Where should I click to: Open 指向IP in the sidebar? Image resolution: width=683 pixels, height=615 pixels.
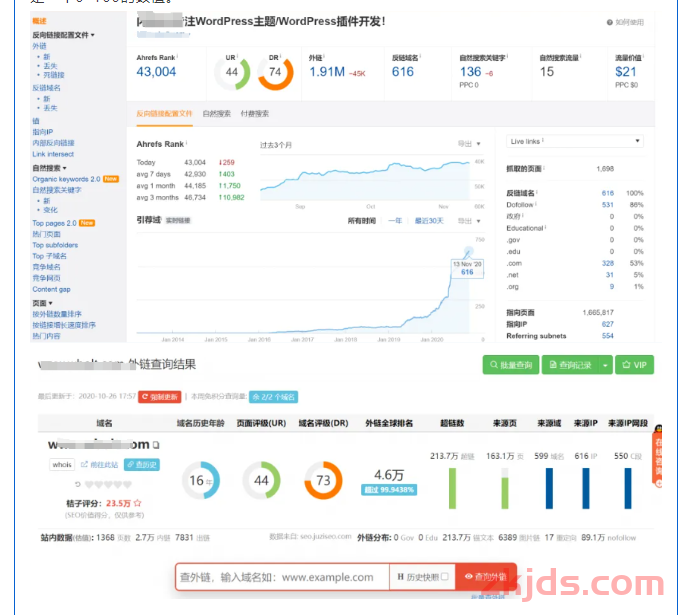tap(43, 132)
